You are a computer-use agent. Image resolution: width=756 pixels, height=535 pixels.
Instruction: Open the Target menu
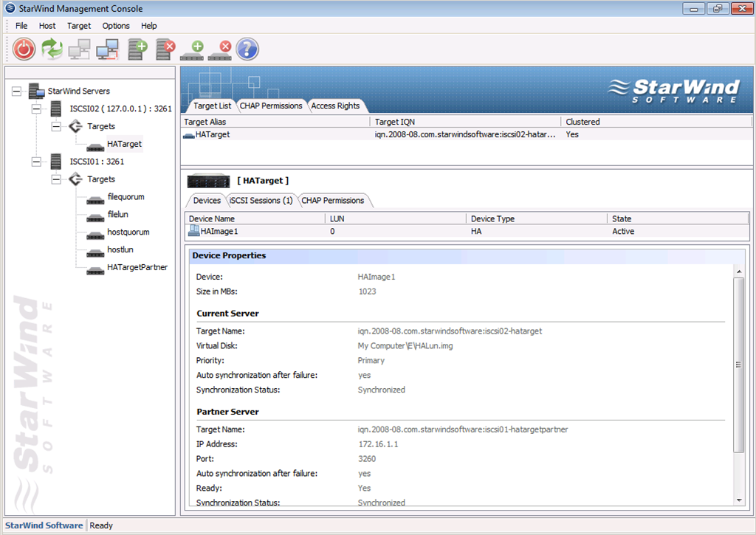coord(79,26)
